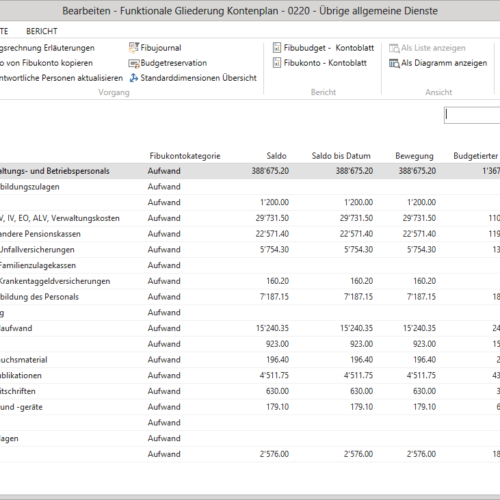The image size is (500, 500).
Task: Click the Budgetreservation icon
Action: coord(134,63)
